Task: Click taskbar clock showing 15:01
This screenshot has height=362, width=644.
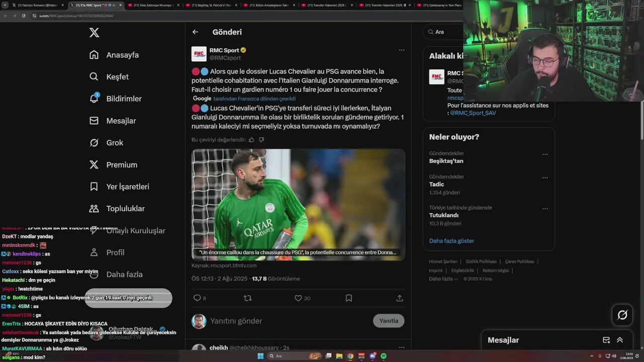Action: pos(626,356)
